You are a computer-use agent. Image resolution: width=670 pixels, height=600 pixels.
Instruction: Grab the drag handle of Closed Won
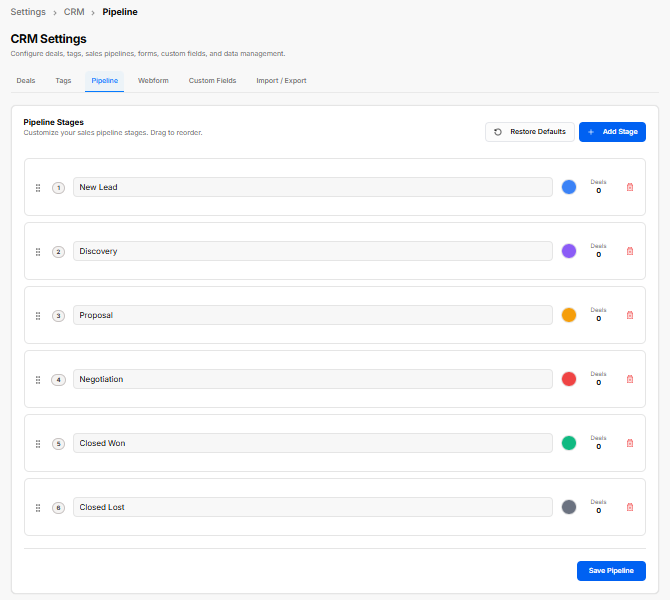click(x=38, y=444)
